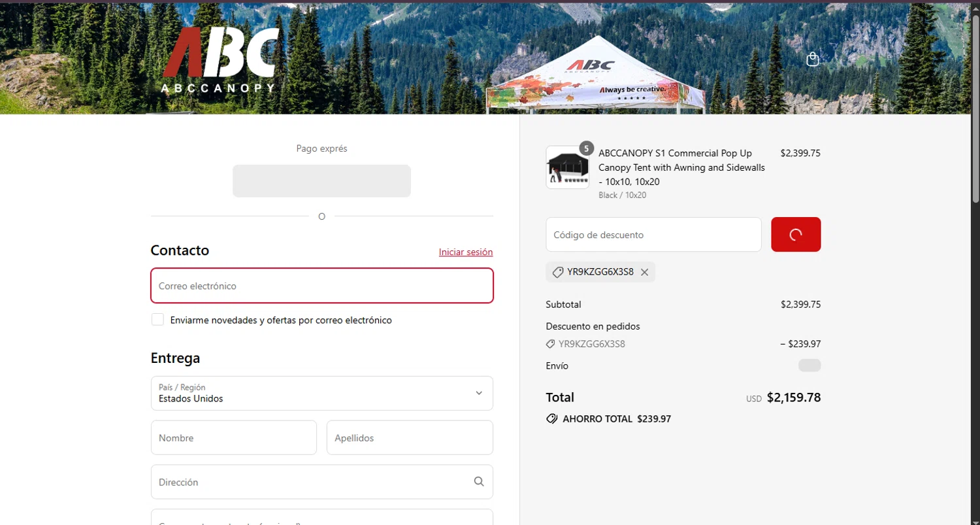Expand the País / Región dropdown
This screenshot has width=980, height=525.
click(322, 393)
